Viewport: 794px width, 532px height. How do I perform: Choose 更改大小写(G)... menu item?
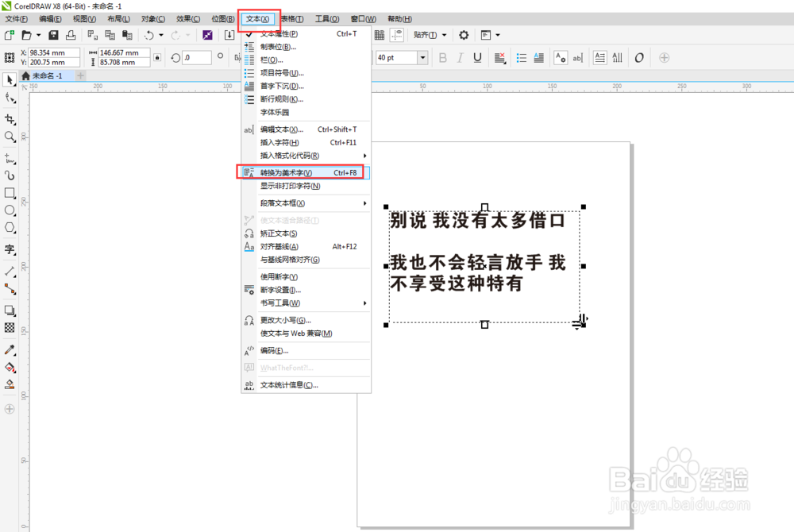point(306,320)
